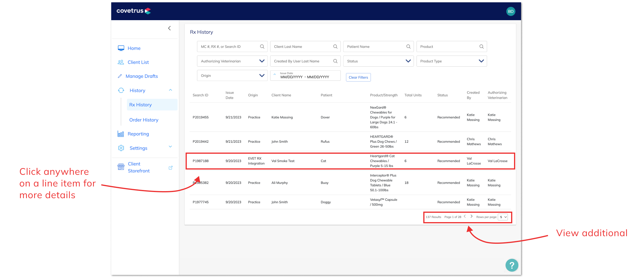Click the Settings gear icon
The image size is (644, 280).
point(121,148)
